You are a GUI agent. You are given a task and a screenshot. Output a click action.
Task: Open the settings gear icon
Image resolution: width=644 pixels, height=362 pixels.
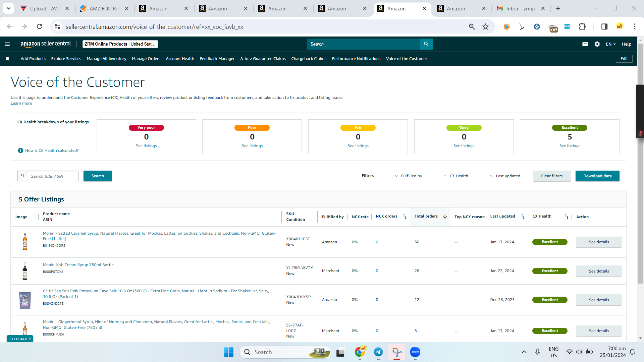click(597, 44)
